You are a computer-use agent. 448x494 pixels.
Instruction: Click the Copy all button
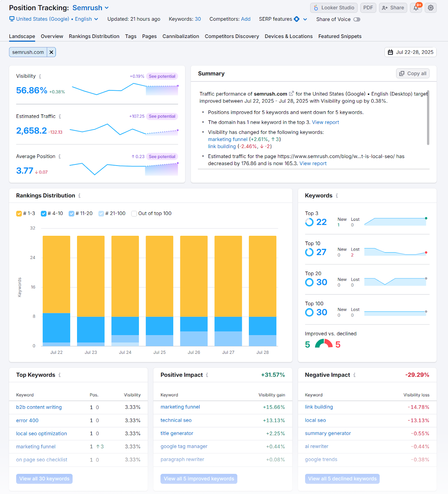tap(413, 73)
